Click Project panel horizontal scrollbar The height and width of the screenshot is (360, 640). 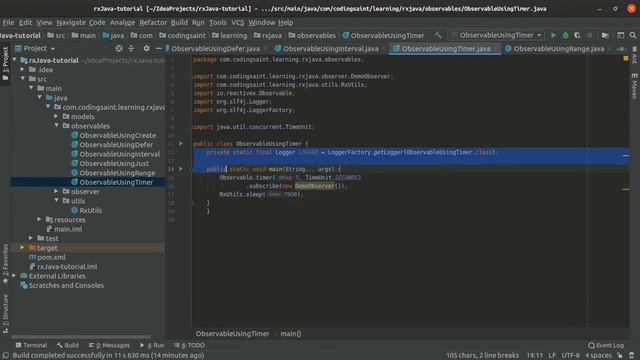pyautogui.click(x=81, y=337)
